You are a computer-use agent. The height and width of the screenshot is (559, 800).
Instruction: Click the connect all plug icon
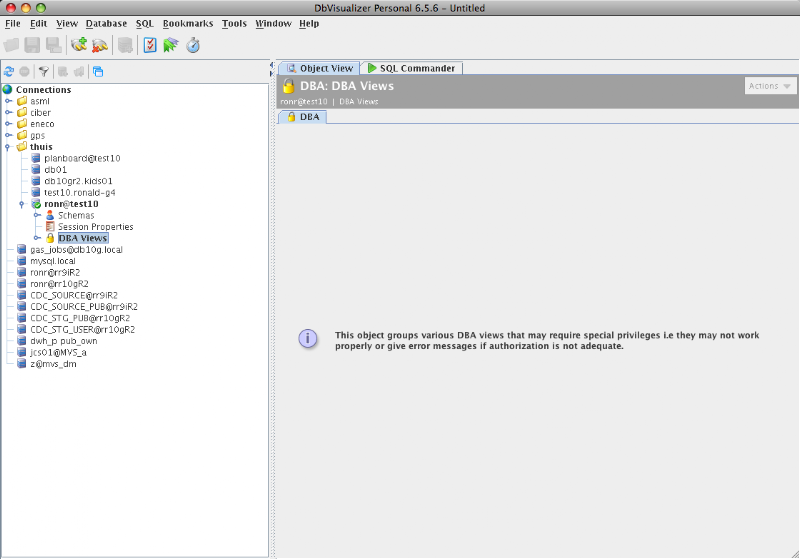coord(79,45)
